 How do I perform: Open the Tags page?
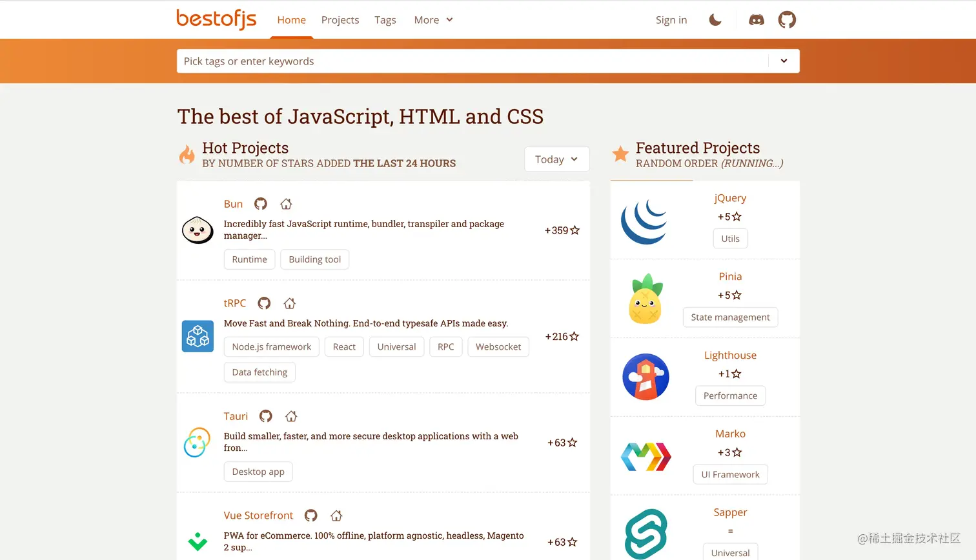pos(385,20)
